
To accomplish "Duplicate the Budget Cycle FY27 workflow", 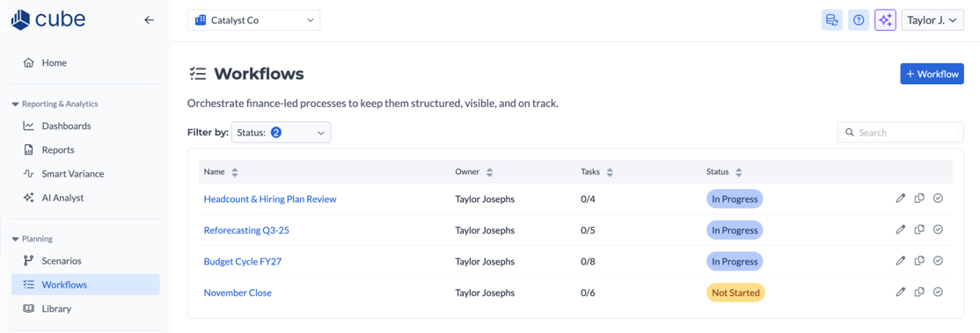I will coord(918,261).
